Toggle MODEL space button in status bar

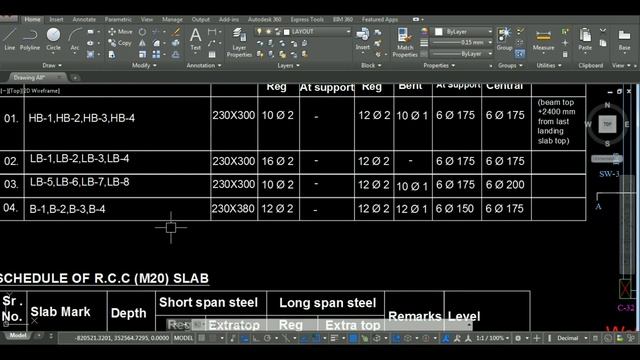(x=183, y=338)
